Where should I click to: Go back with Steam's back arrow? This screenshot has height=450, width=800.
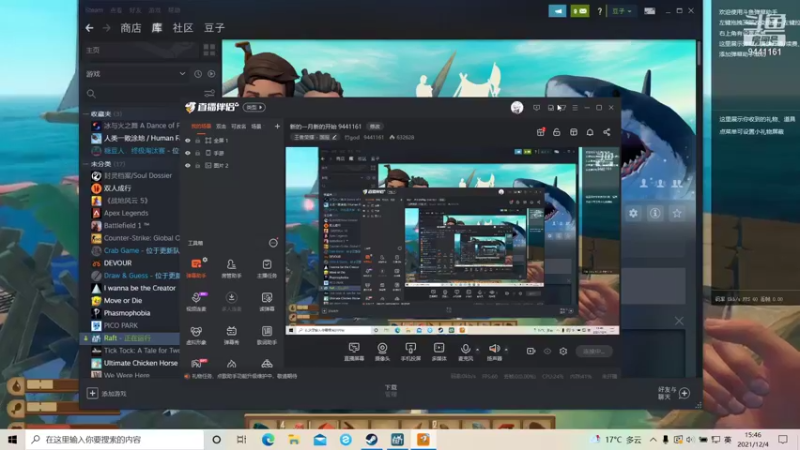[x=89, y=28]
